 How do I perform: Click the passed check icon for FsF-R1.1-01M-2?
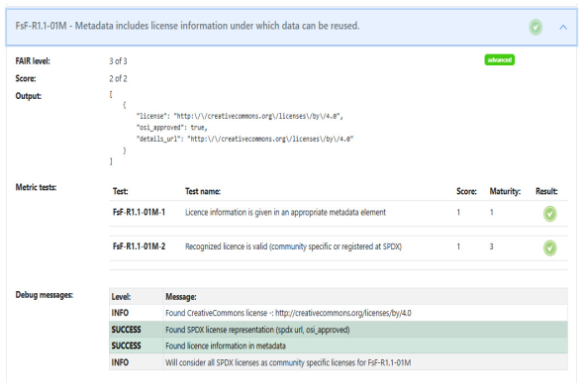(x=549, y=248)
